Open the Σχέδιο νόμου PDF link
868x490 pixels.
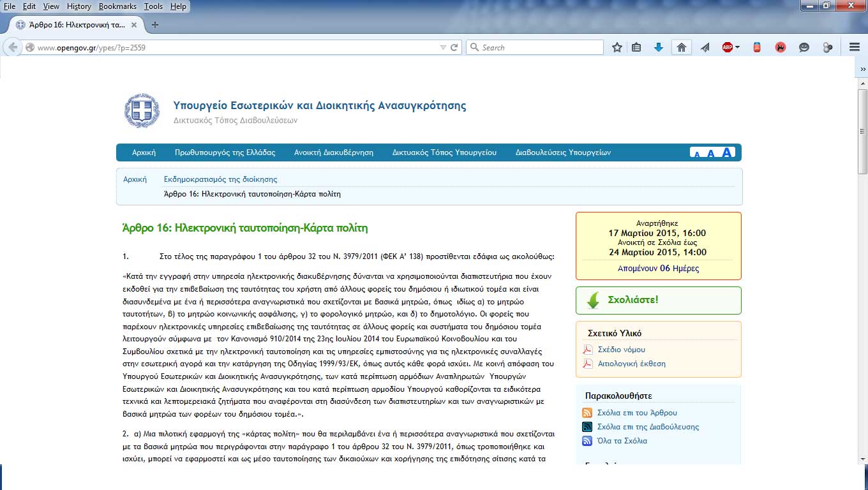[x=621, y=350]
